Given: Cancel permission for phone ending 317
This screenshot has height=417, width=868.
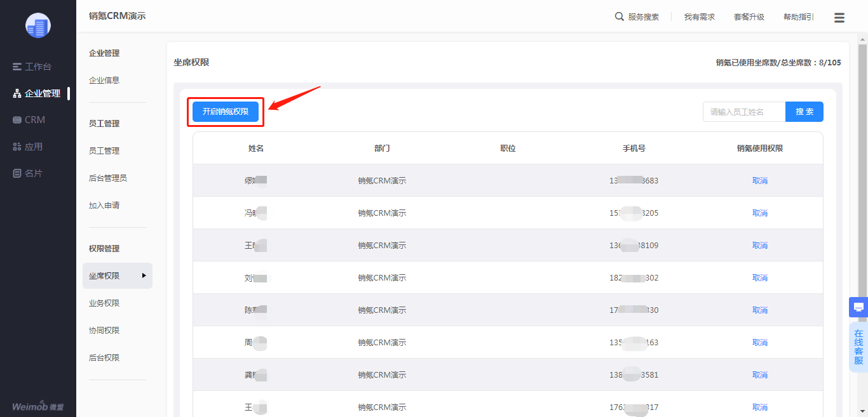Looking at the screenshot, I should tap(760, 407).
